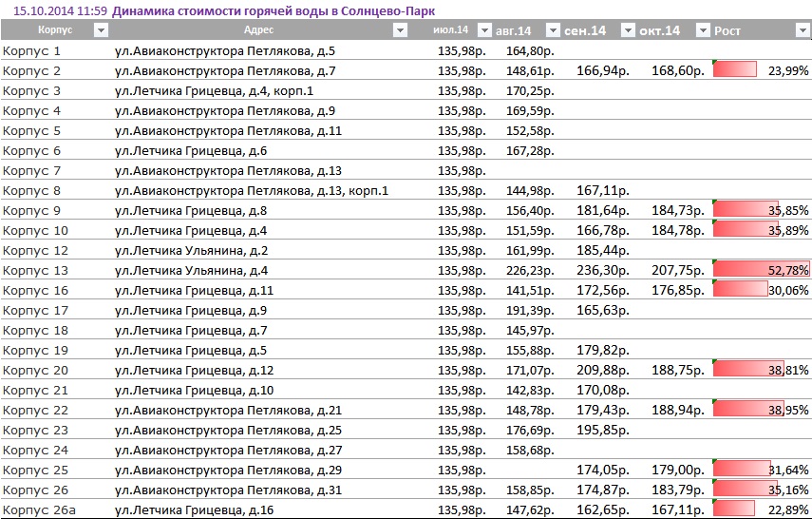The height and width of the screenshot is (519, 812).
Task: Click the 30,06% growth cell
Action: [x=761, y=290]
